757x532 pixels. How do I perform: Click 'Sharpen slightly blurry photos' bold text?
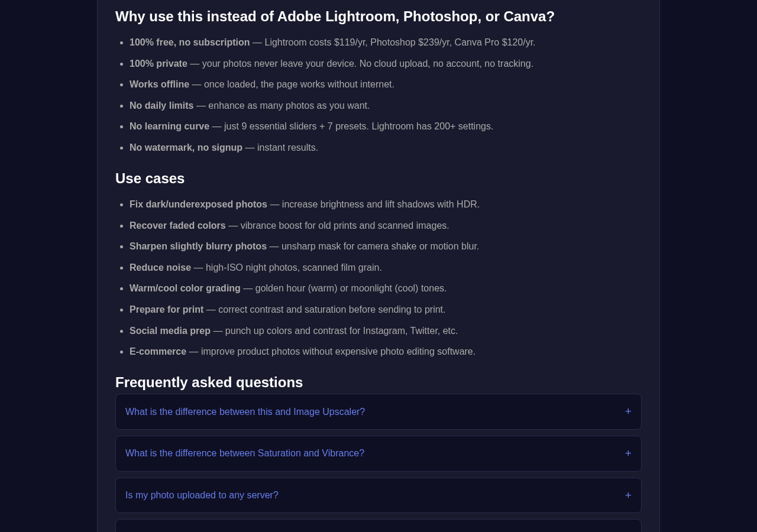(x=198, y=246)
